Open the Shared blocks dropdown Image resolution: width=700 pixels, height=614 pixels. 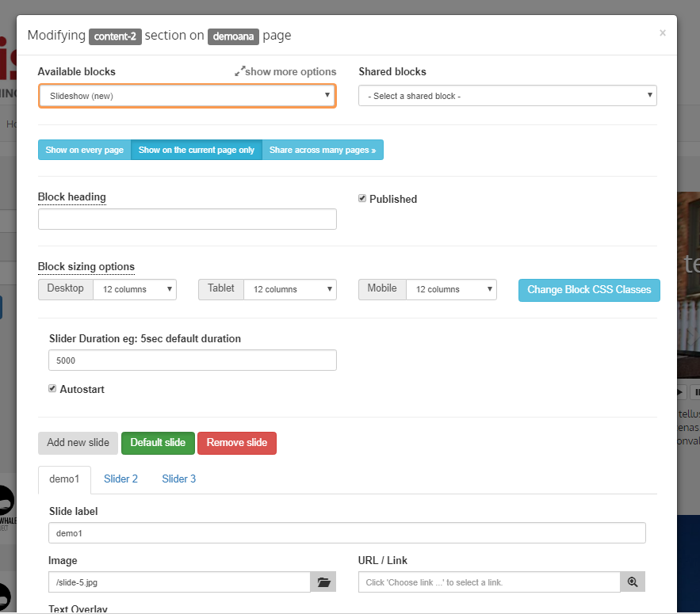[507, 96]
